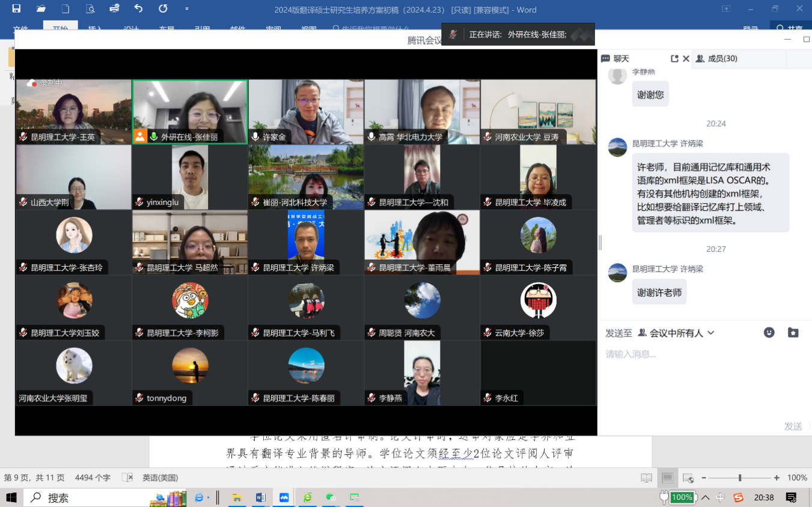
Task: Click the folder icon beside the emoji button
Action: 793,332
